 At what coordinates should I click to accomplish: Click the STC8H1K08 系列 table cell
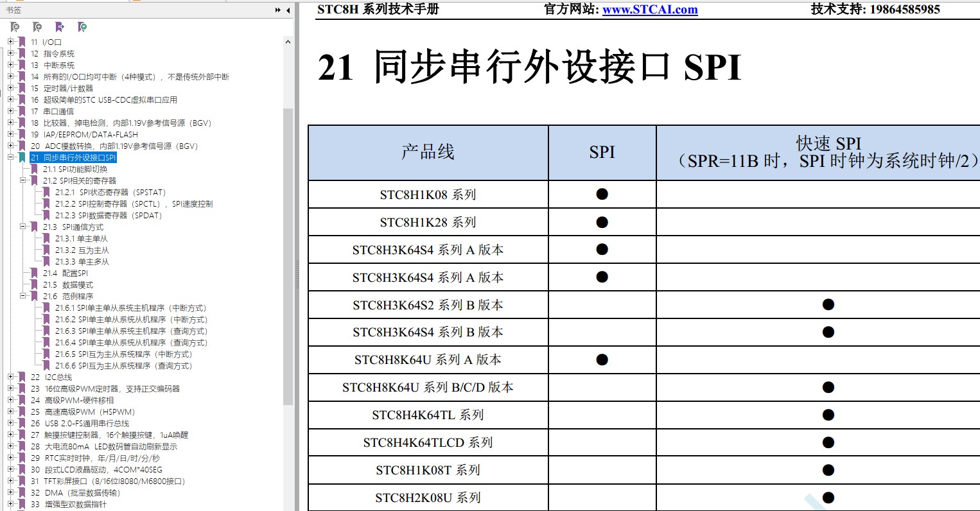point(428,195)
